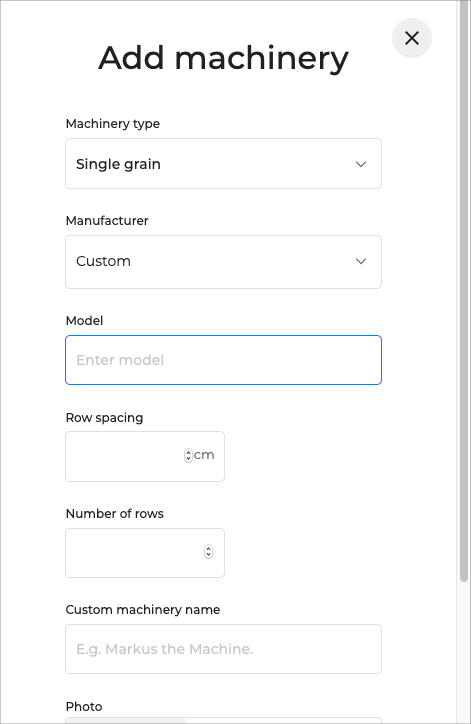The width and height of the screenshot is (471, 724).
Task: Click inside the Row spacing input box
Action: (125, 456)
